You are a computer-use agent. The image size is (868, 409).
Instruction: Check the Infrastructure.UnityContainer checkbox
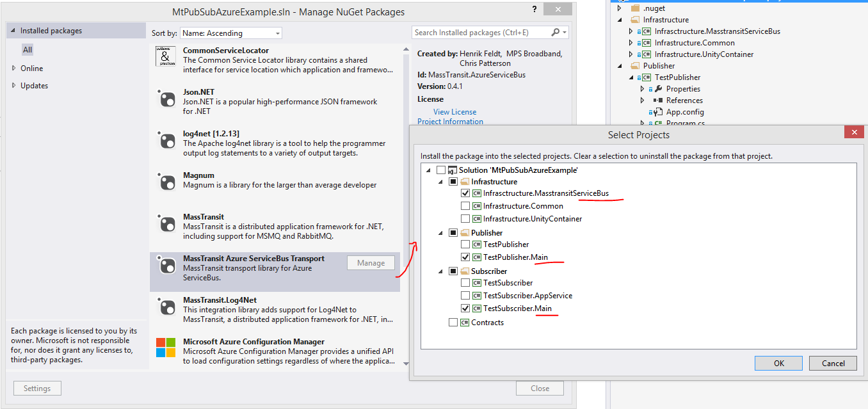point(465,219)
